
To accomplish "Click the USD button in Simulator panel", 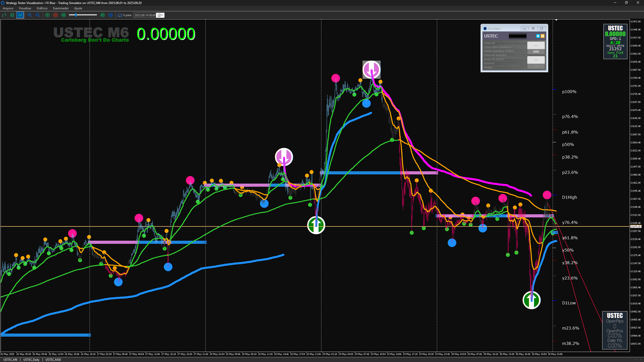I will [x=536, y=52].
